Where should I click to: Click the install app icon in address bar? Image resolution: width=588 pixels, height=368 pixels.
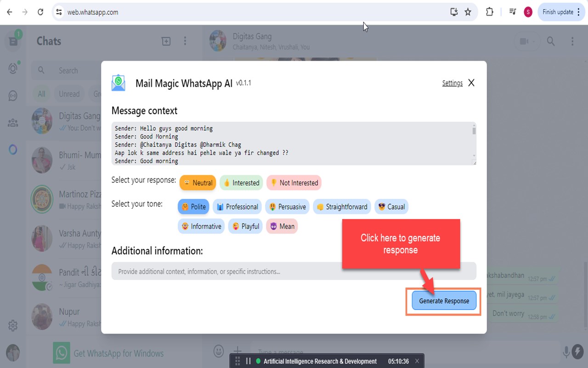coord(454,12)
